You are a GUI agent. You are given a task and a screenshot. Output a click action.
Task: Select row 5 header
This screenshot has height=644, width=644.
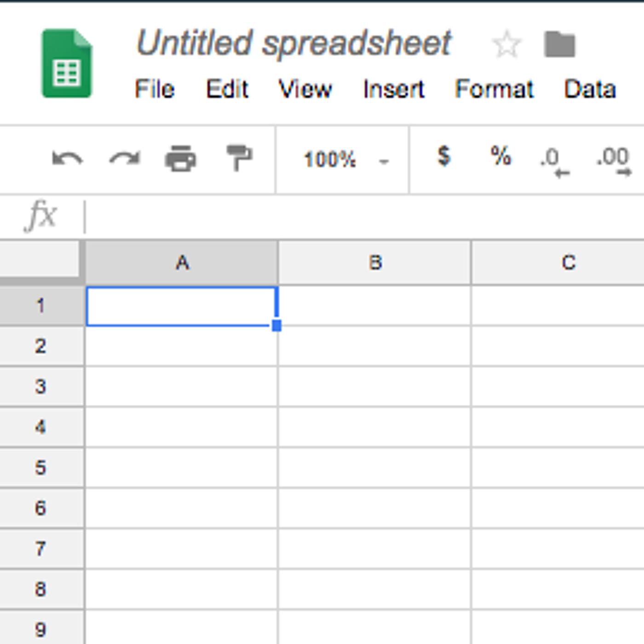[41, 467]
